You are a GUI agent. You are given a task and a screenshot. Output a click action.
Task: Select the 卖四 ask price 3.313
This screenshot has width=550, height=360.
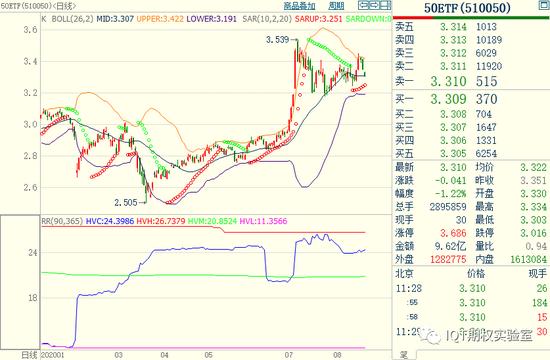click(453, 40)
